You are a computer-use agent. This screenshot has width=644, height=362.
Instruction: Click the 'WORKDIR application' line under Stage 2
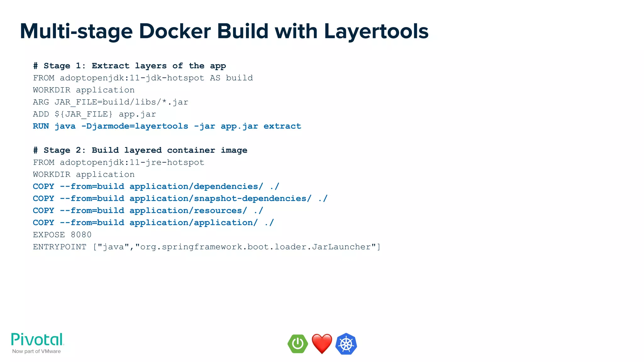84,175
